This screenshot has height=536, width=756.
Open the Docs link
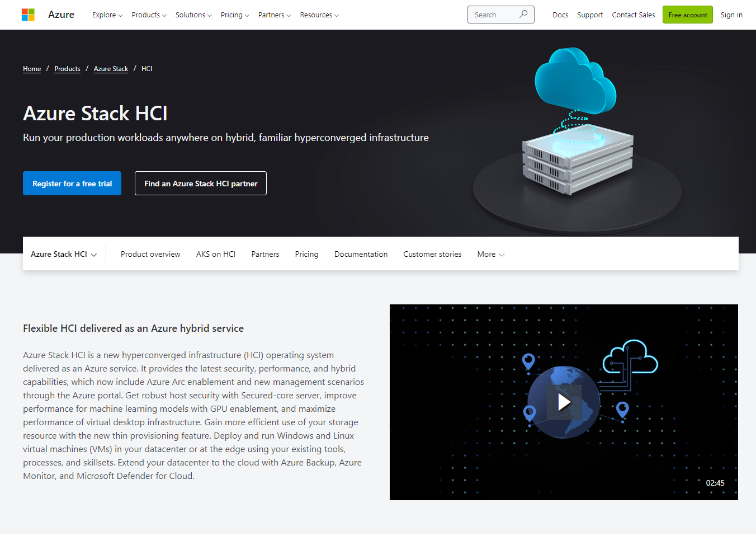tap(560, 15)
